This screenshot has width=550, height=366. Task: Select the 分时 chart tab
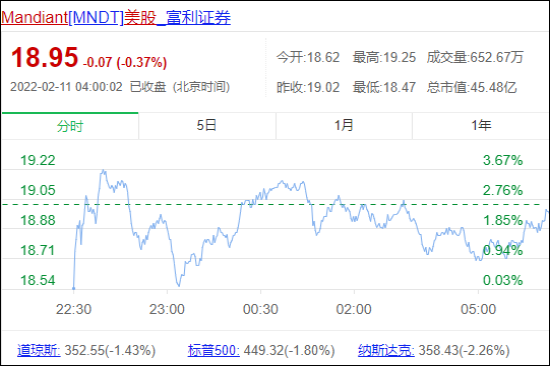point(70,126)
